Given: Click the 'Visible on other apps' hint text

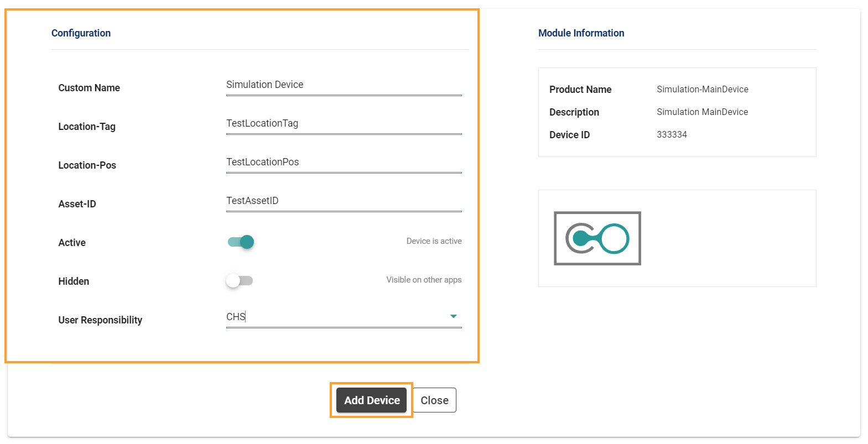Looking at the screenshot, I should 424,280.
